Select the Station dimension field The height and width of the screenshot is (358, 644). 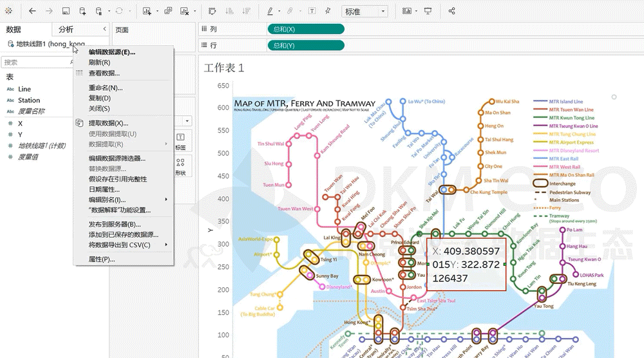click(x=29, y=100)
